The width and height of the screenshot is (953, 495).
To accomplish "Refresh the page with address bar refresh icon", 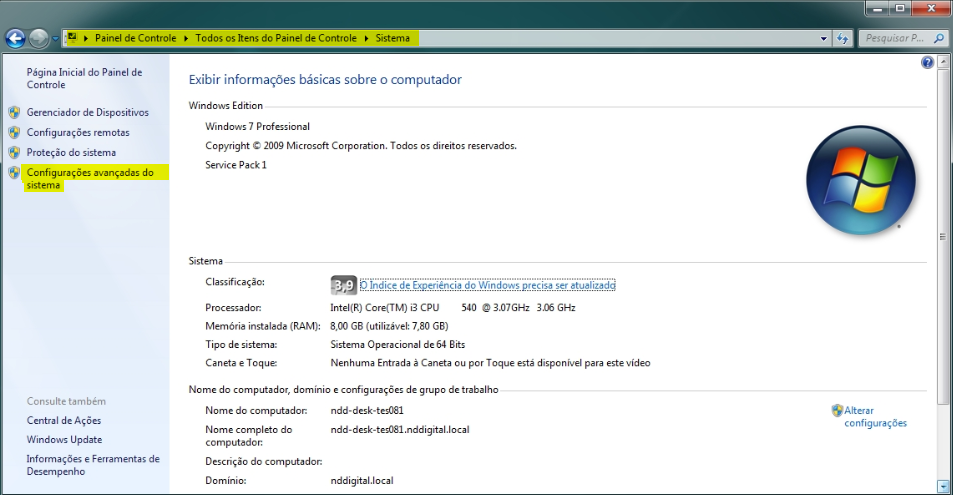I will (x=842, y=38).
